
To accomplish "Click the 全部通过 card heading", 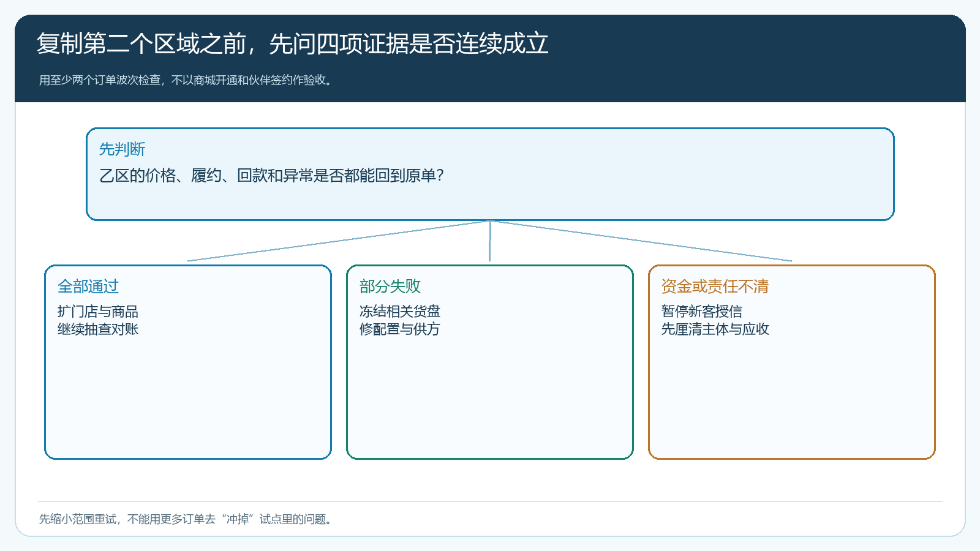I will pos(88,287).
